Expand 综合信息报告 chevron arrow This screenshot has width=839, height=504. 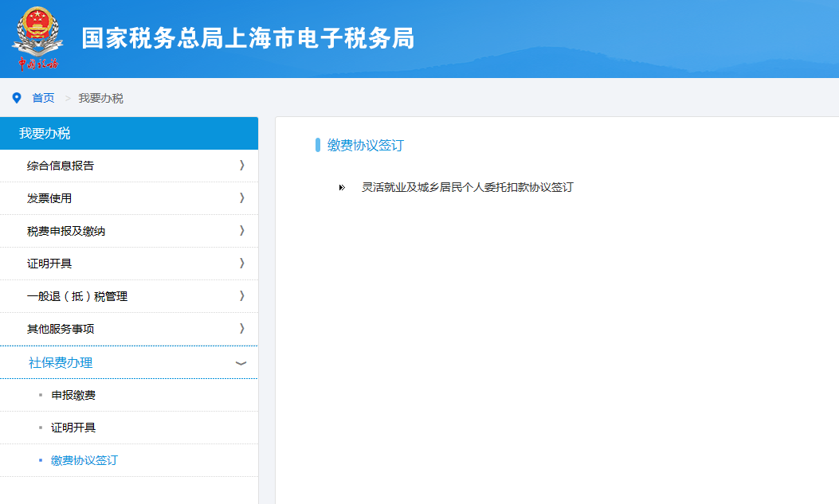(241, 166)
